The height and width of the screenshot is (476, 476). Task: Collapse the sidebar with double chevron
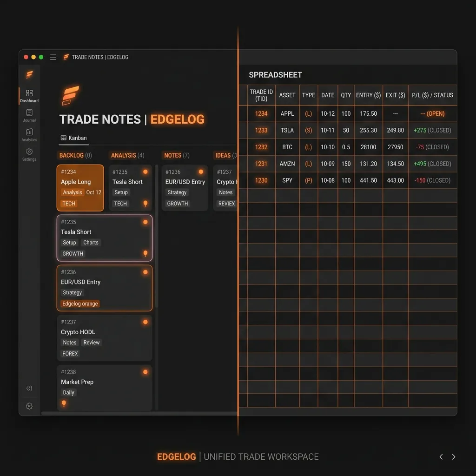tap(29, 388)
